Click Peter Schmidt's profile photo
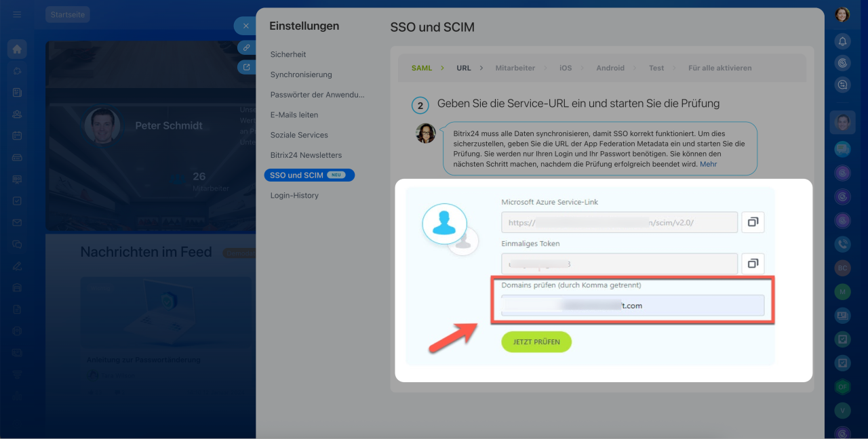 pyautogui.click(x=102, y=125)
